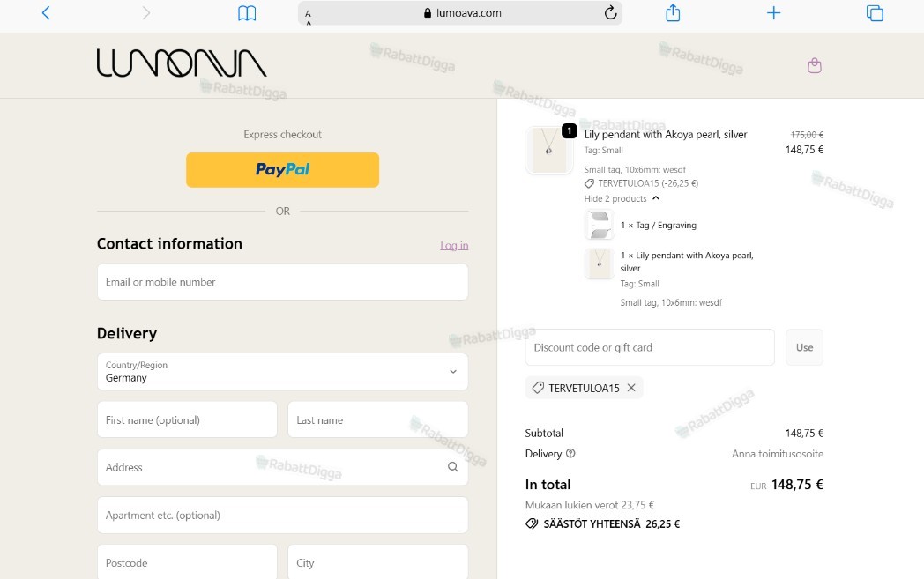Follow the Log in link
This screenshot has height=579, width=924.
coord(454,245)
